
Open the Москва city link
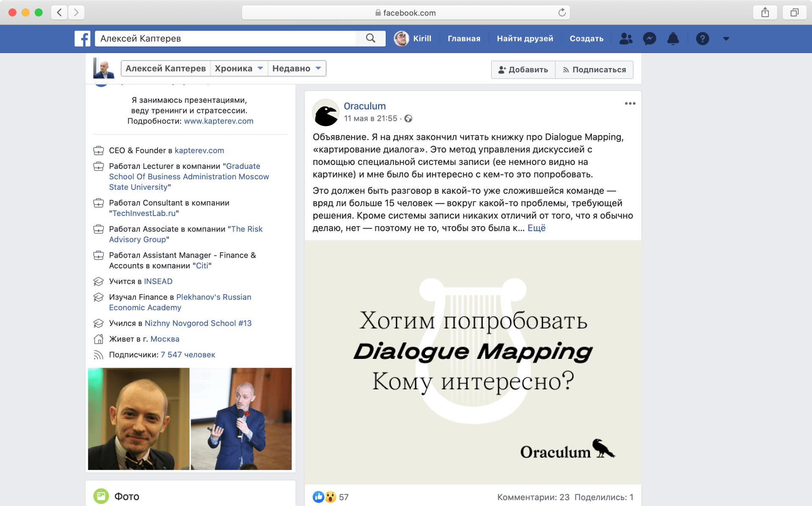[x=165, y=339]
